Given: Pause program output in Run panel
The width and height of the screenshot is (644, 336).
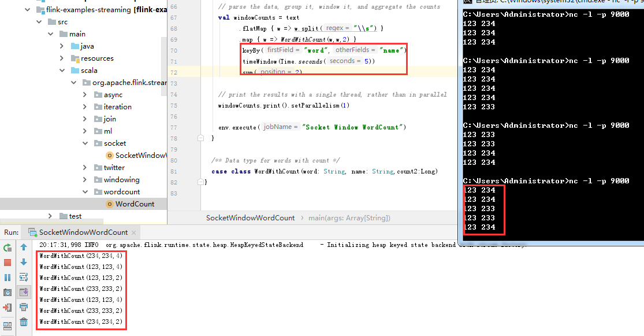Looking at the screenshot, I should tap(8, 278).
